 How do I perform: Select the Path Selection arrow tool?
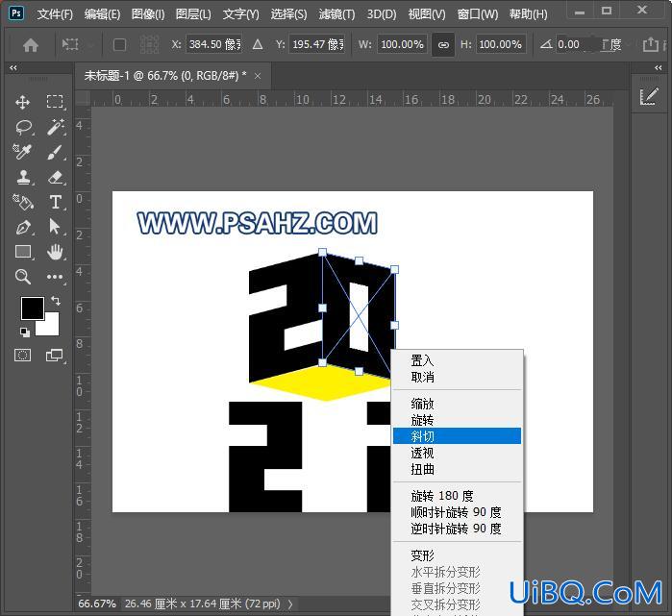tap(55, 227)
